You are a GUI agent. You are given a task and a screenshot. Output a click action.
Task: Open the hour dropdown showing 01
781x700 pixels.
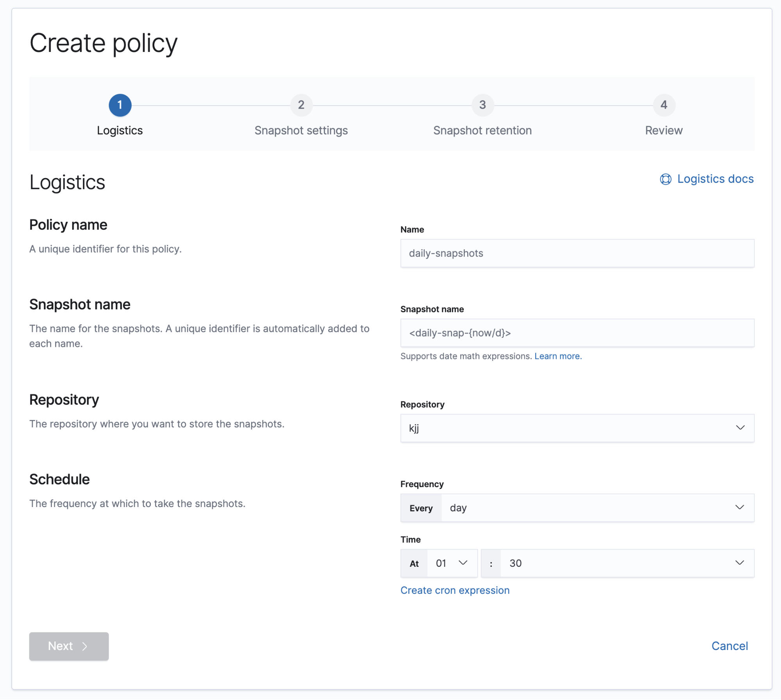452,563
